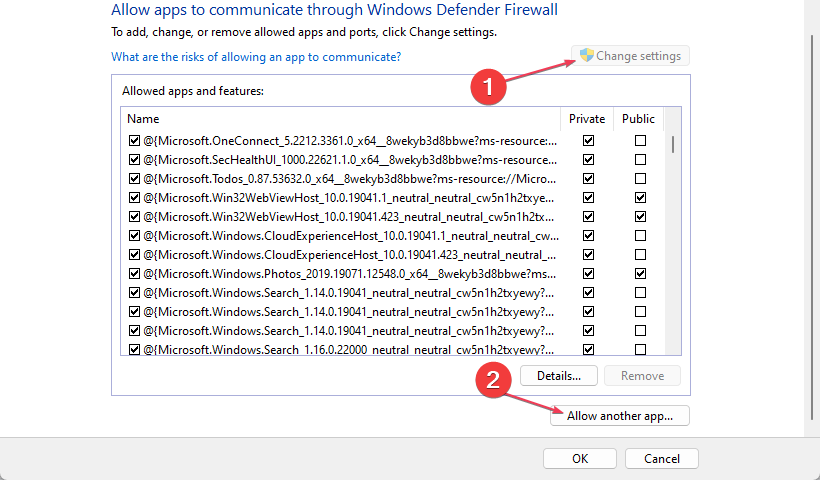This screenshot has height=480, width=820.
Task: Open the risks of allowing an app link
Action: pos(256,57)
